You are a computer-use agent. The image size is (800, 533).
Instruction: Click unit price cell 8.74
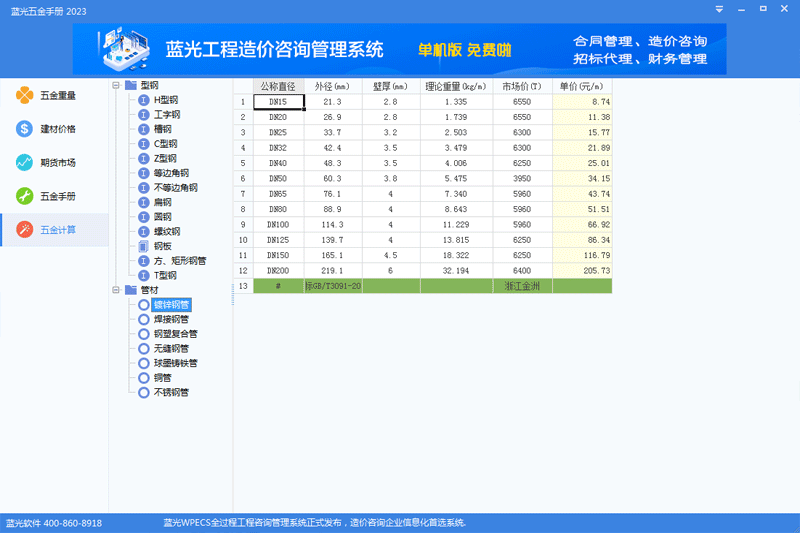582,102
